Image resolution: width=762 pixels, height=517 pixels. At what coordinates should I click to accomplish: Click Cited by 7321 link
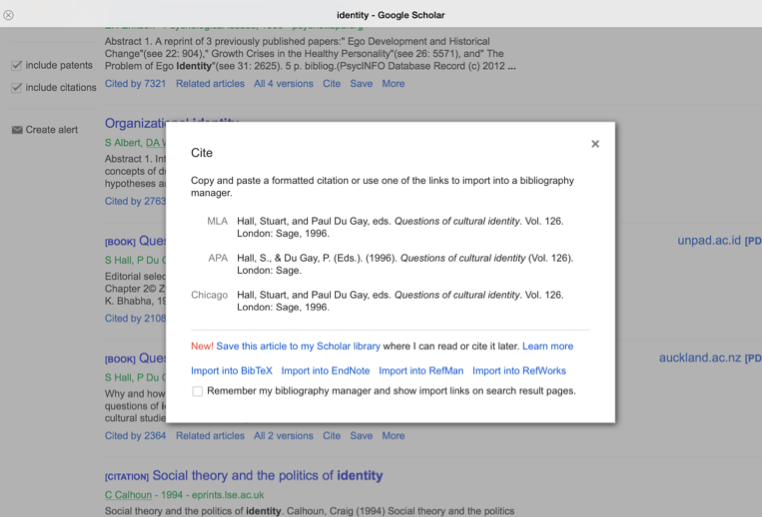click(x=135, y=84)
